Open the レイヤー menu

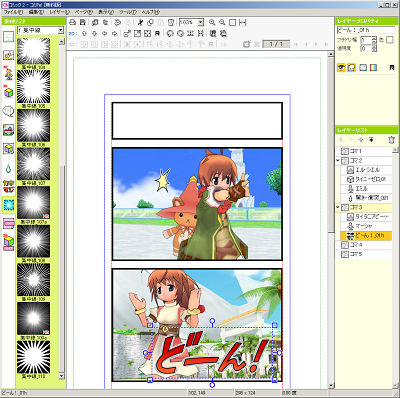coord(59,12)
